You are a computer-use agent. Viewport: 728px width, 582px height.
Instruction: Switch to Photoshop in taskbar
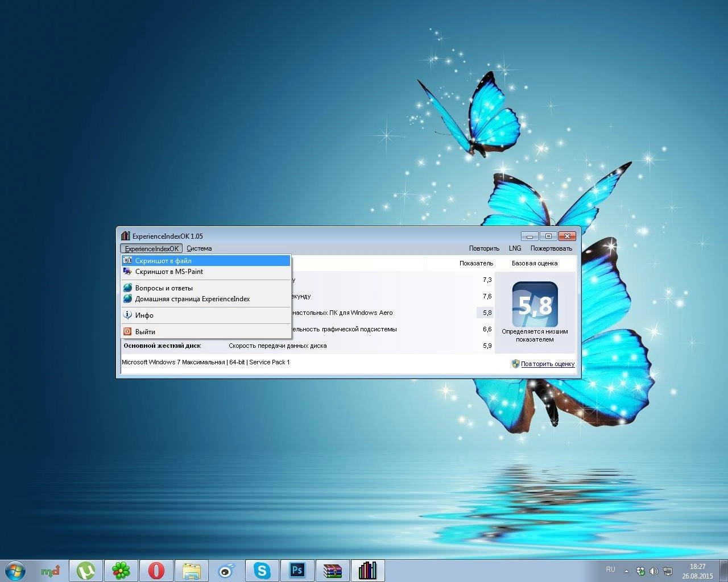point(297,570)
